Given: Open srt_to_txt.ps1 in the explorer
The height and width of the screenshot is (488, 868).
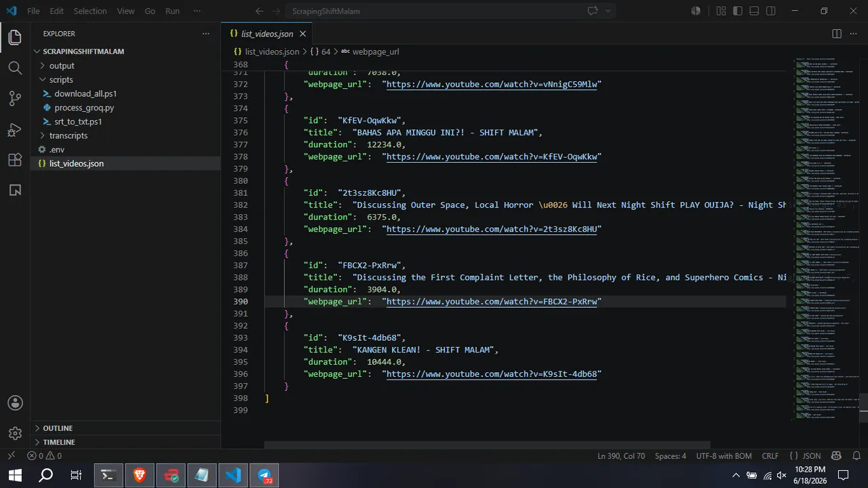Looking at the screenshot, I should (125, 122).
